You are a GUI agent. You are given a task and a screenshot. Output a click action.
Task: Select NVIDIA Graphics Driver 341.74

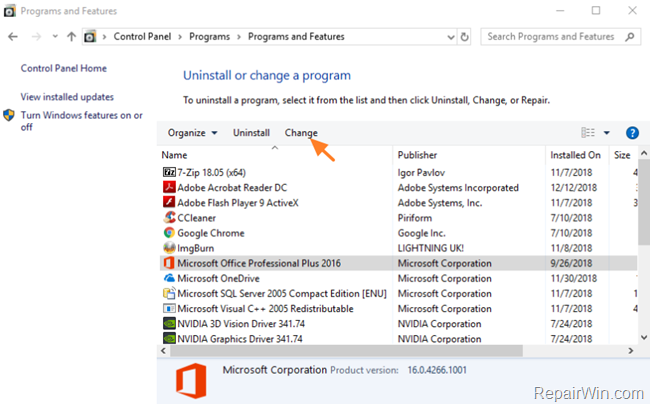click(240, 339)
